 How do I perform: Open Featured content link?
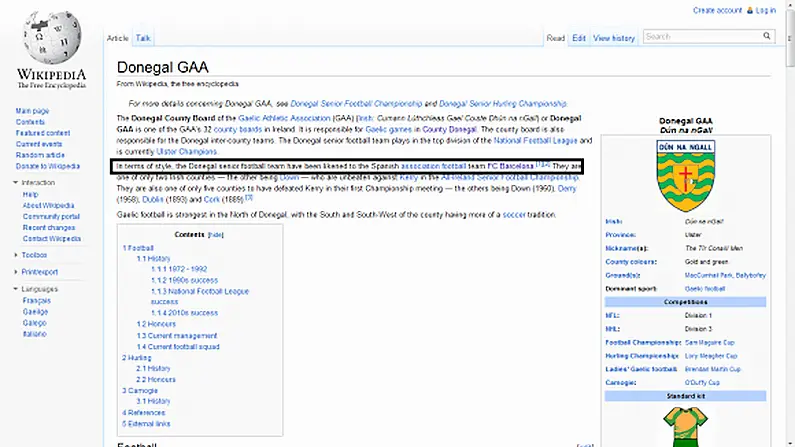pyautogui.click(x=43, y=133)
